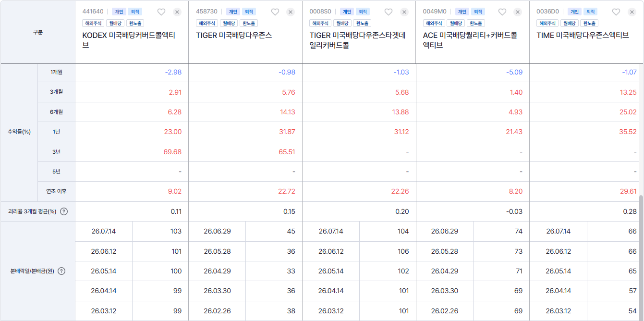Favorite ACE 미국배당퀄리티+커버드콜액티브 heart icon
The width and height of the screenshot is (644, 321).
(x=502, y=12)
